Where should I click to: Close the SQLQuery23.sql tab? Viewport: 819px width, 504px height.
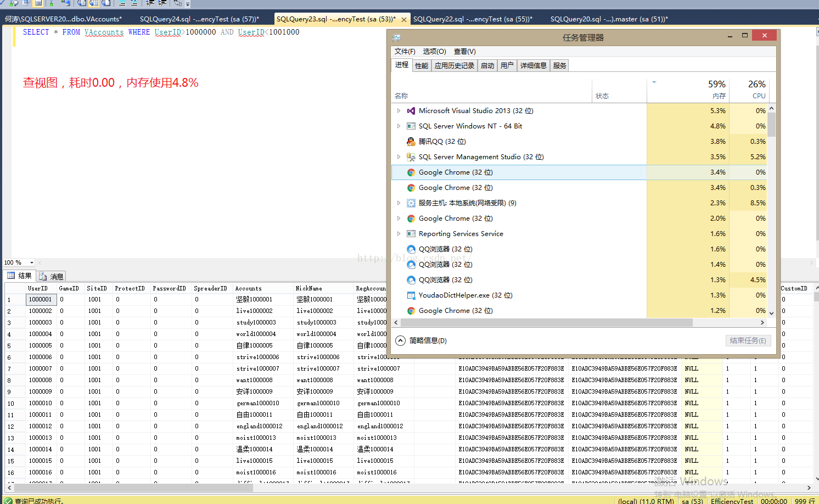[x=404, y=20]
